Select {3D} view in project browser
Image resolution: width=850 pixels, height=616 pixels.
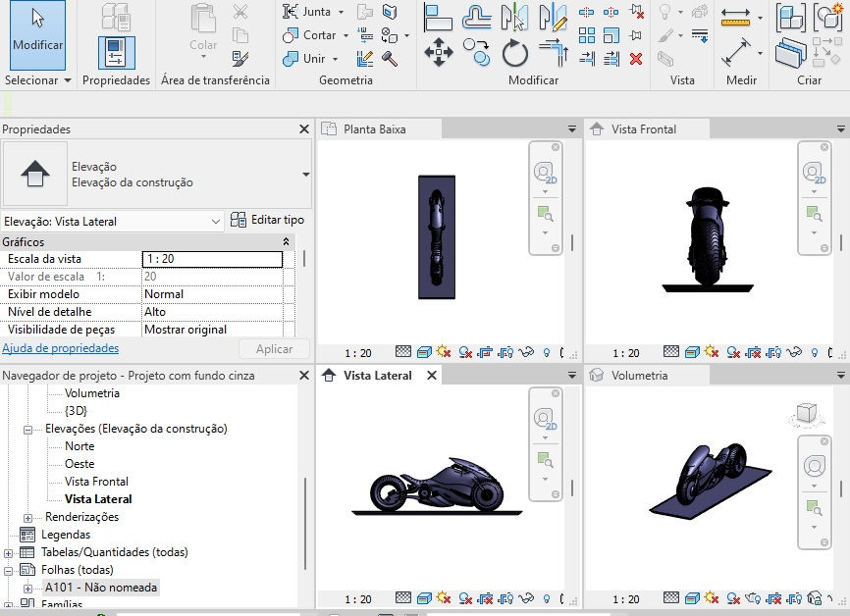[x=76, y=411]
